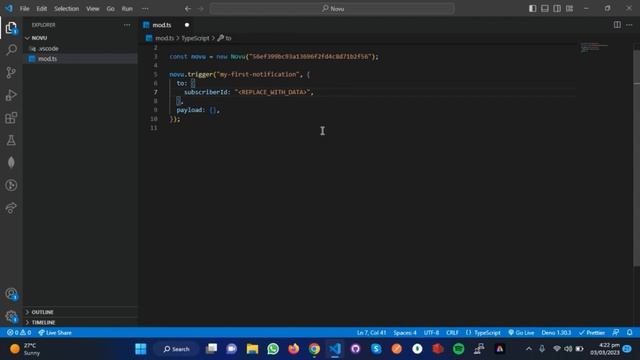Change indentation via Spaces: 4
640x360 pixels.
(405, 333)
